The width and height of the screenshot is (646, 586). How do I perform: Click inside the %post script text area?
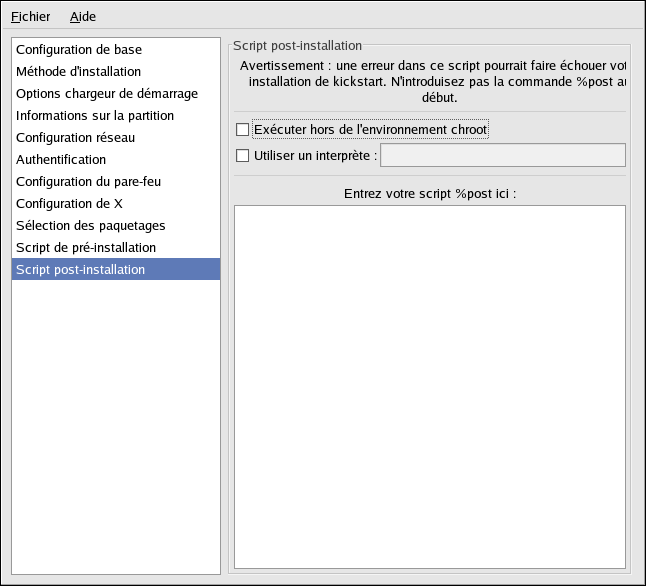coord(430,387)
